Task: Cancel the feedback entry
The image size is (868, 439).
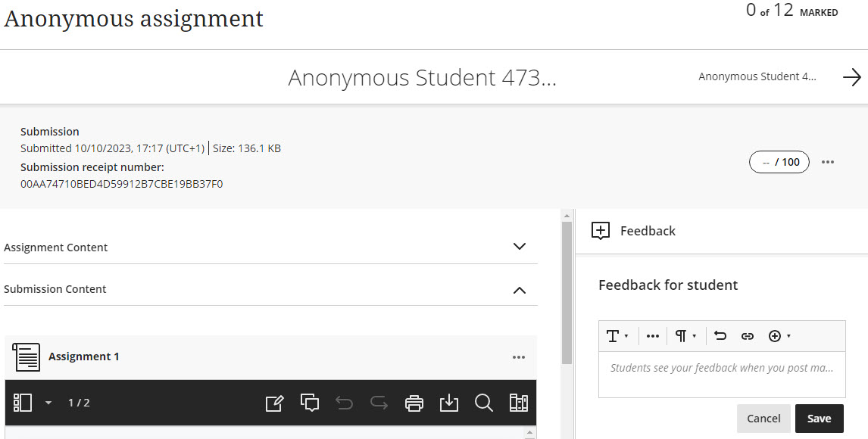Action: tap(763, 418)
